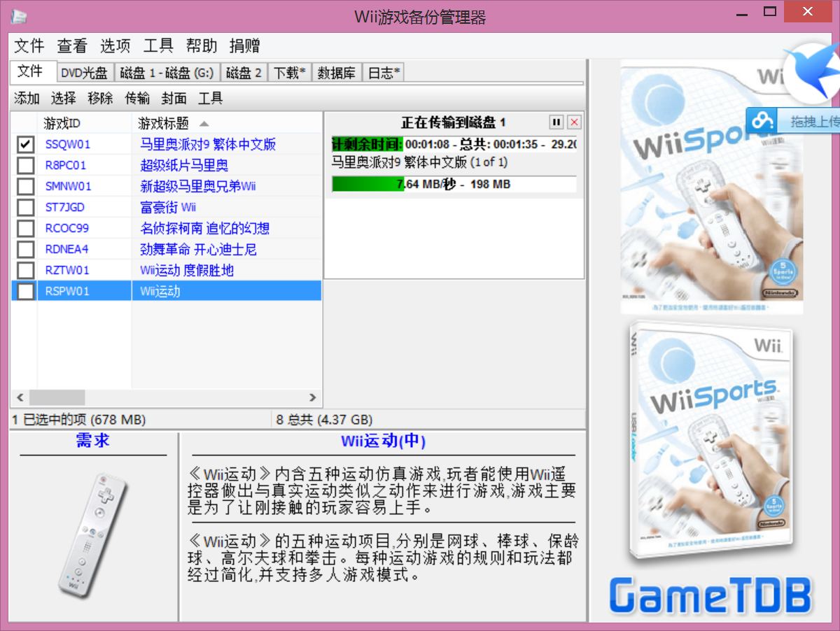Check the R8PC01 game checkbox
This screenshot has height=631, width=840.
(x=26, y=165)
